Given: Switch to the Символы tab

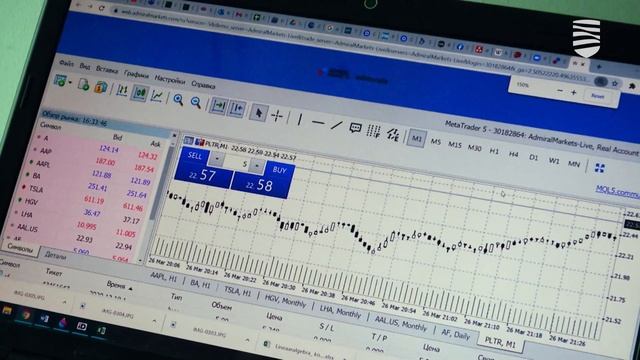Looking at the screenshot, I should [20, 247].
